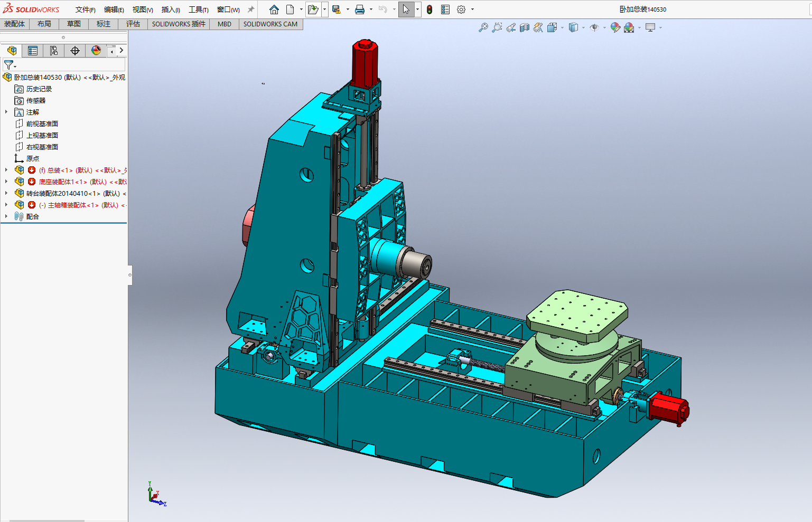
Task: Open the DisplayManager color ball tab
Action: pyautogui.click(x=96, y=51)
